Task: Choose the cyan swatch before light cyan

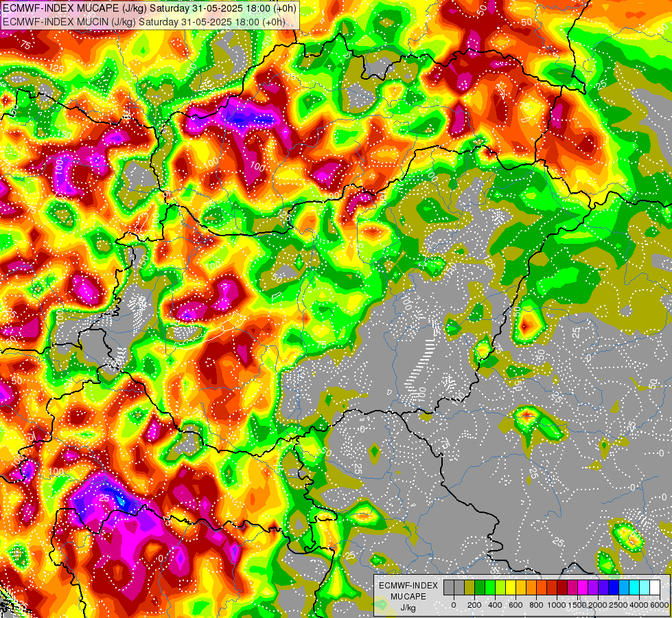Action: tap(635, 588)
